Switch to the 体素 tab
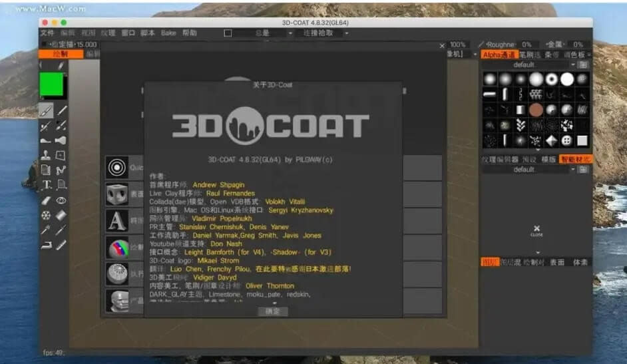 click(580, 262)
